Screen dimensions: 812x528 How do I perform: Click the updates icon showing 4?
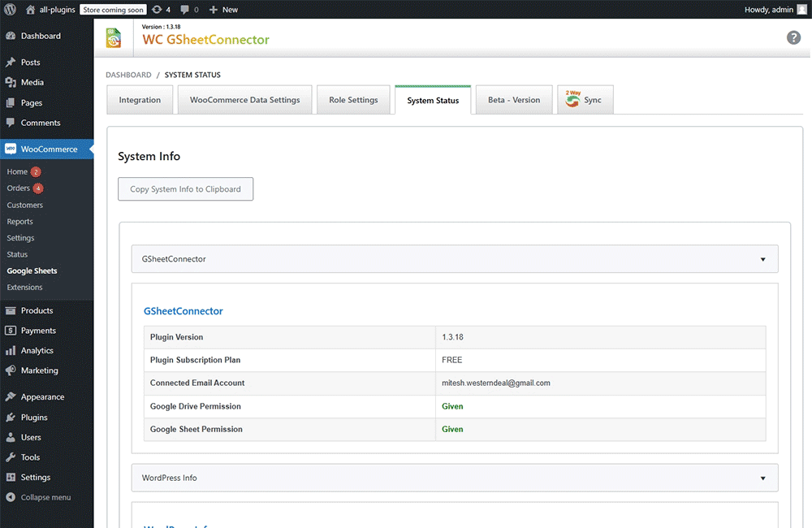tap(157, 9)
